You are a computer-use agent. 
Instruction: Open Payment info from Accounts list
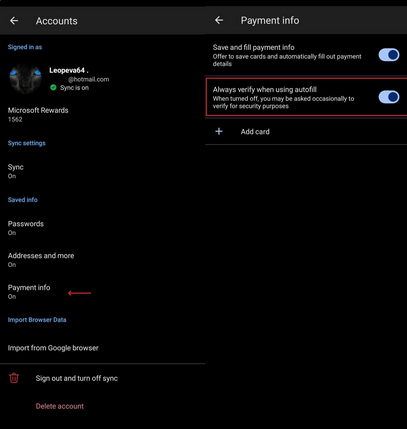click(x=102, y=292)
